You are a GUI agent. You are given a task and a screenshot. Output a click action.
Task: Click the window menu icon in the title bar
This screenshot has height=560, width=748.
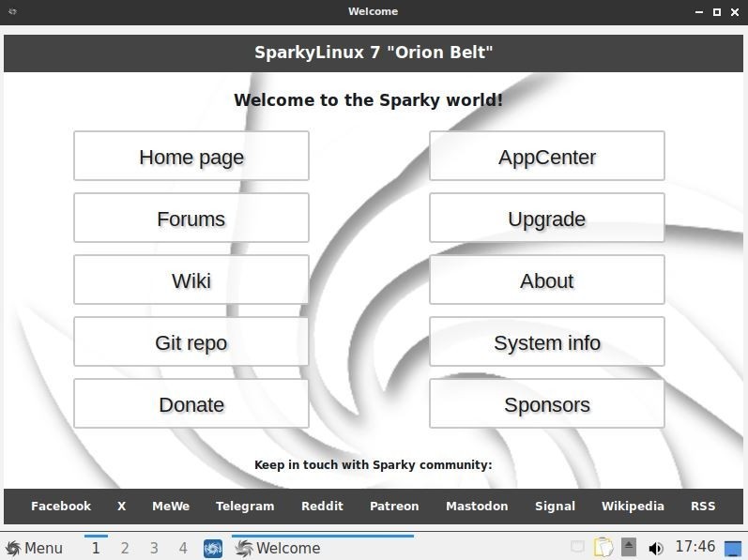[10, 11]
